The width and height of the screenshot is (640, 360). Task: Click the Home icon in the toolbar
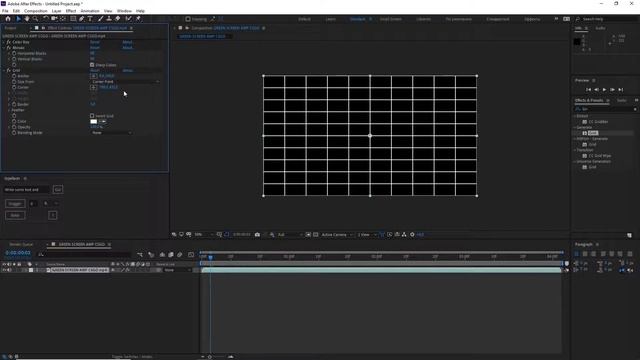[x=8, y=19]
